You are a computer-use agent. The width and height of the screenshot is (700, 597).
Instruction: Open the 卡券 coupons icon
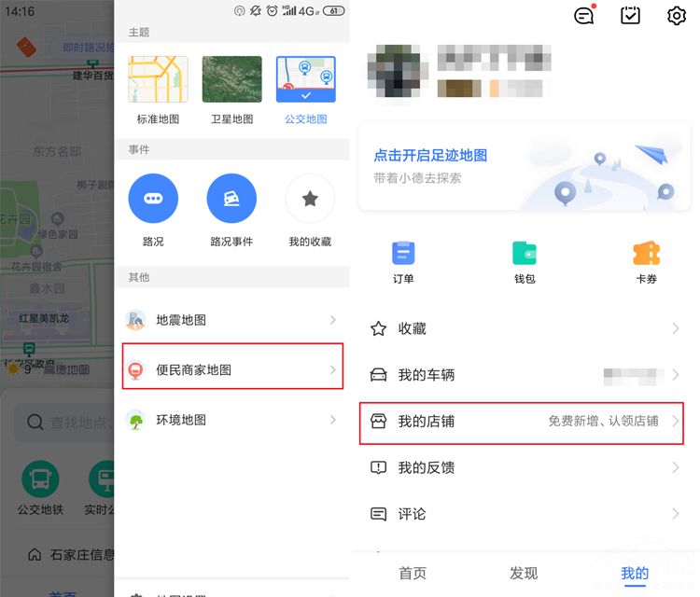click(646, 254)
